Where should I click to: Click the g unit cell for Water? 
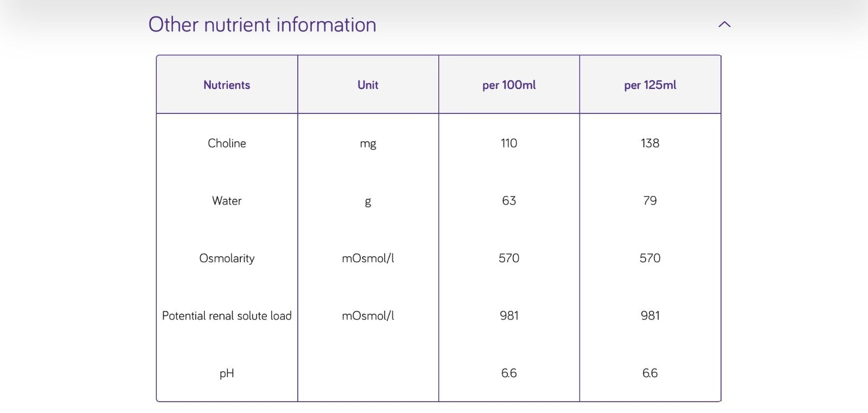point(368,201)
